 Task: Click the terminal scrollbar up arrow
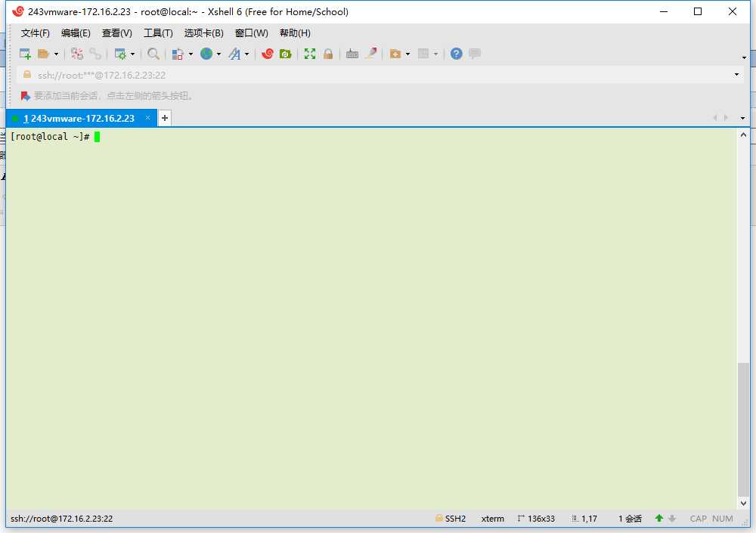(x=743, y=135)
